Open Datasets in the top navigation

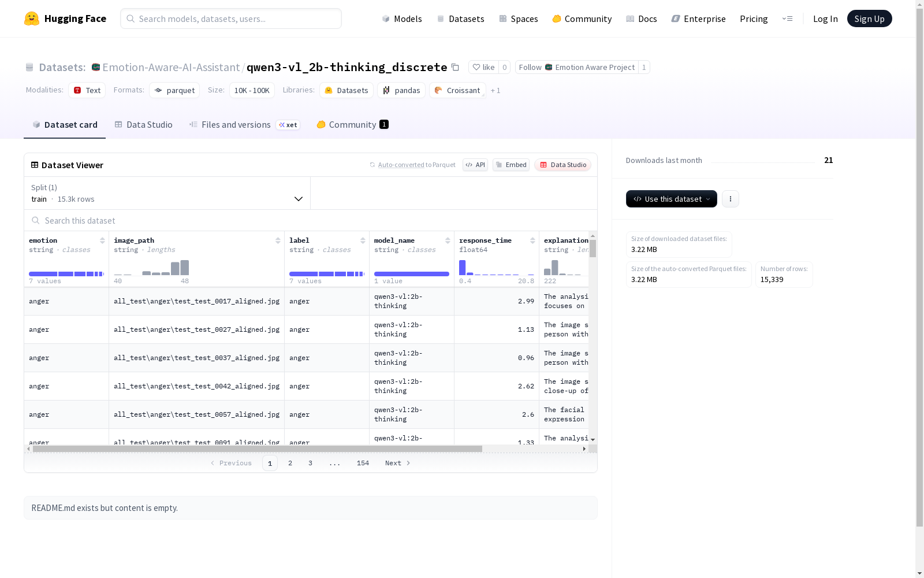point(460,18)
